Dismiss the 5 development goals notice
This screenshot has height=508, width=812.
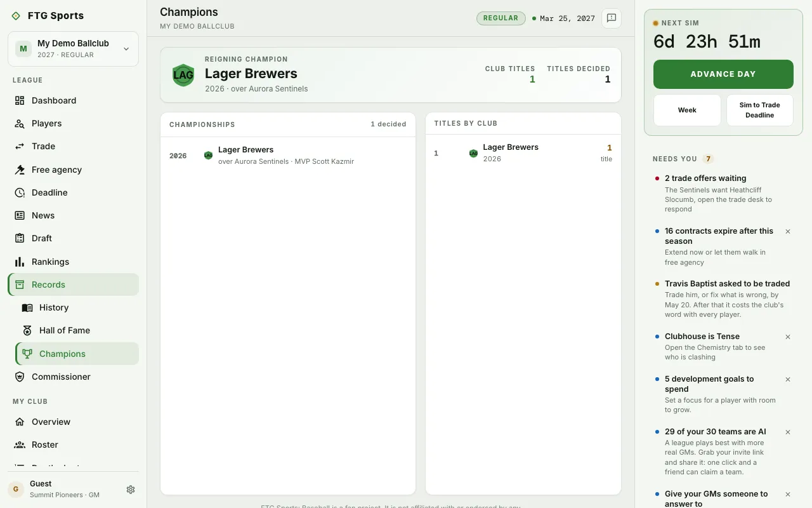pos(788,380)
